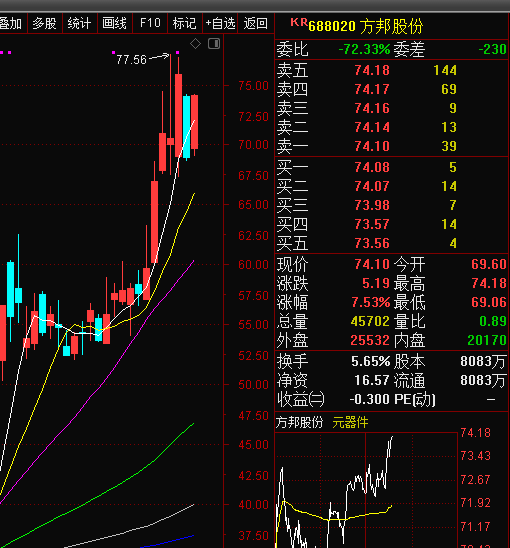510x548 pixels.
Task: Click 买五 price 73.56
Action: pos(372,243)
